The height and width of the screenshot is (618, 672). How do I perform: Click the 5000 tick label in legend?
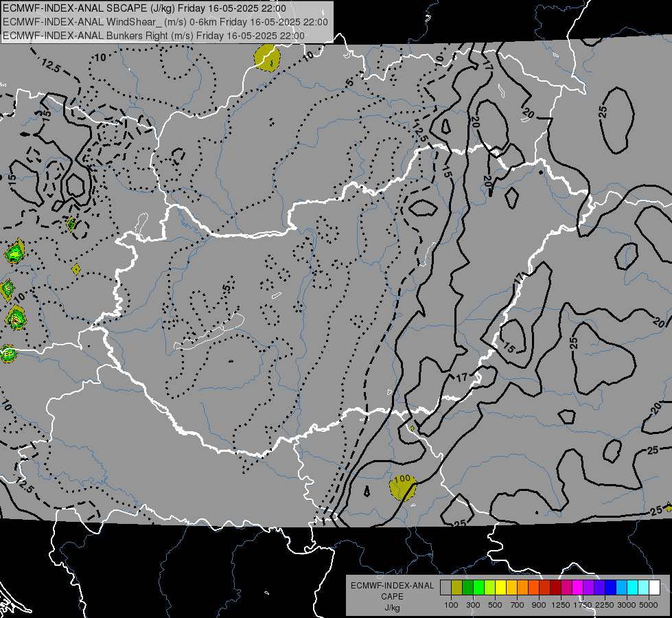point(649,605)
